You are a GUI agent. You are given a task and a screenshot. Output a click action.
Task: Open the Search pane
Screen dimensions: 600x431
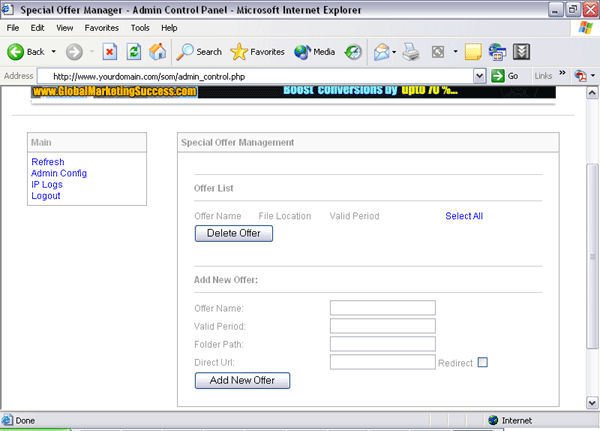(199, 51)
